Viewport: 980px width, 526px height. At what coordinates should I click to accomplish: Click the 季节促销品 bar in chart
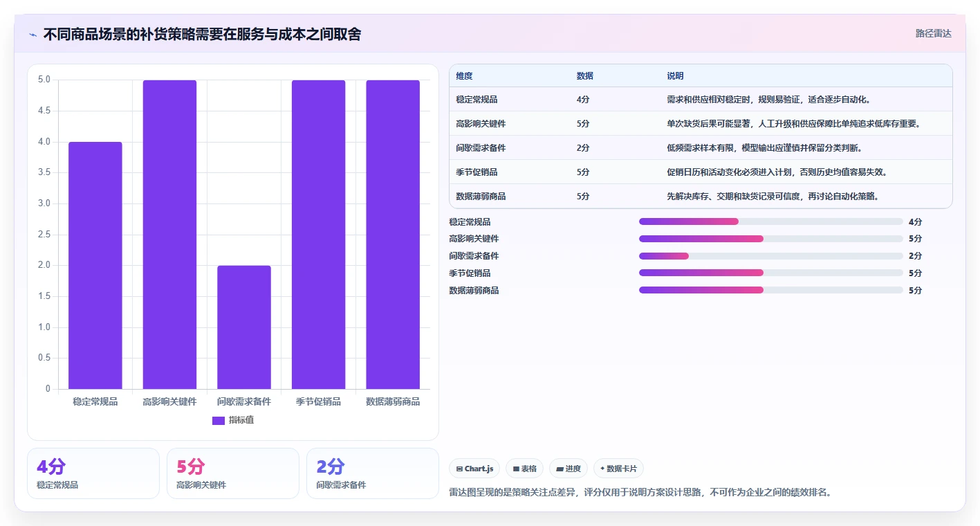[318, 235]
